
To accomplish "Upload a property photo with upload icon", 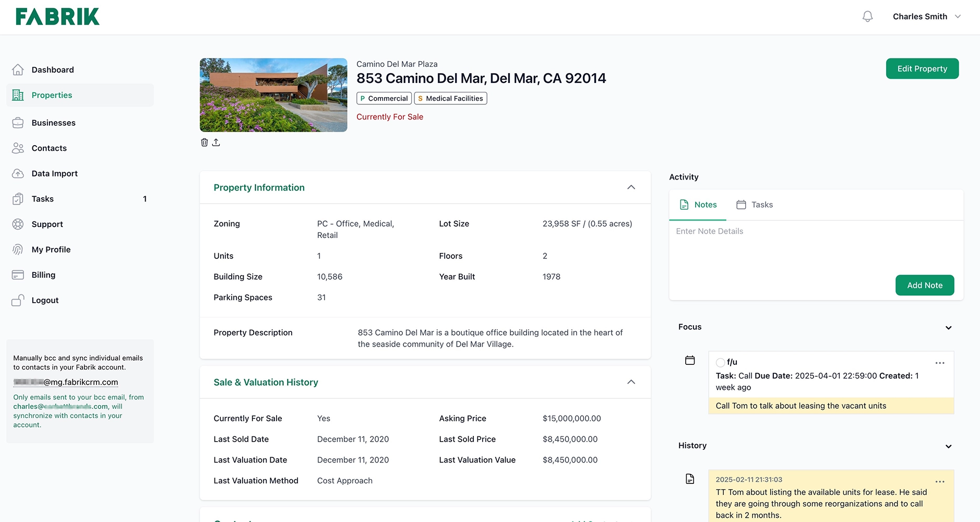I will click(216, 142).
